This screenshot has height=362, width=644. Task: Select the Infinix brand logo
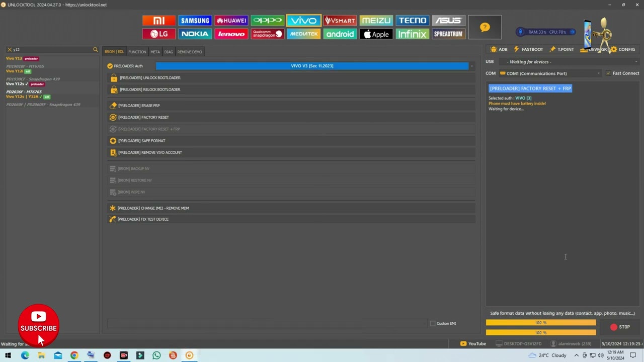413,34
